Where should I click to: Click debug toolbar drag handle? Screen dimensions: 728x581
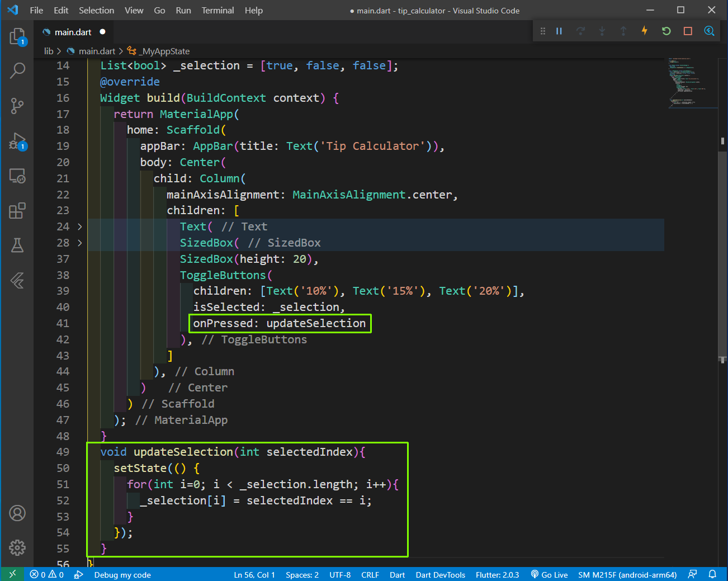point(542,31)
